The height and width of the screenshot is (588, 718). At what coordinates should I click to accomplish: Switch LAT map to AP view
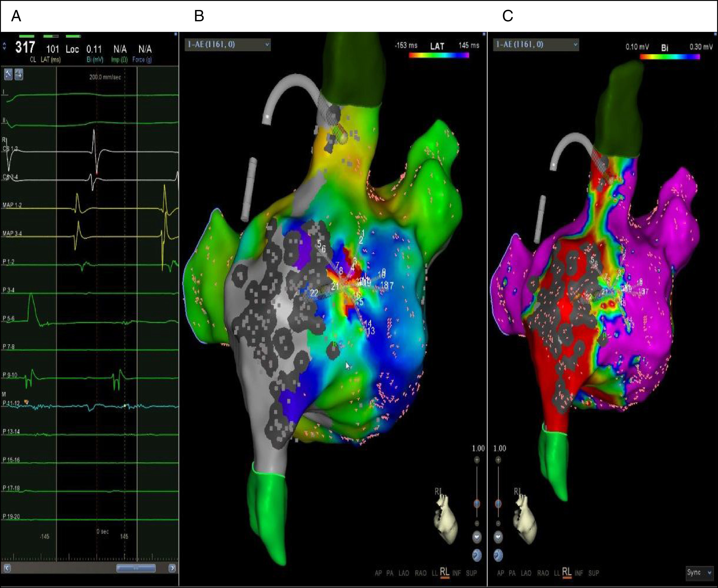378,573
